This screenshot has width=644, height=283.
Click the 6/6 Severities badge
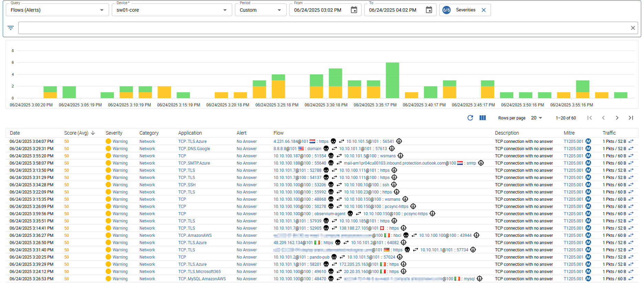(x=447, y=10)
